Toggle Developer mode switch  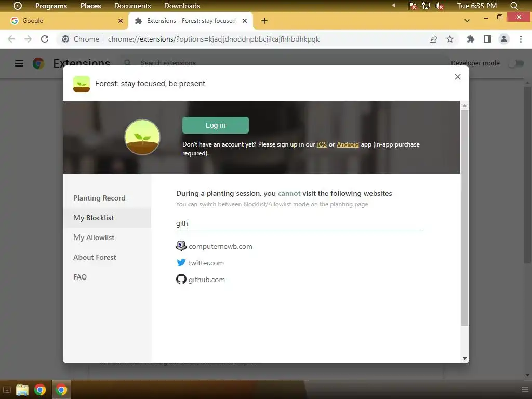[x=516, y=63]
